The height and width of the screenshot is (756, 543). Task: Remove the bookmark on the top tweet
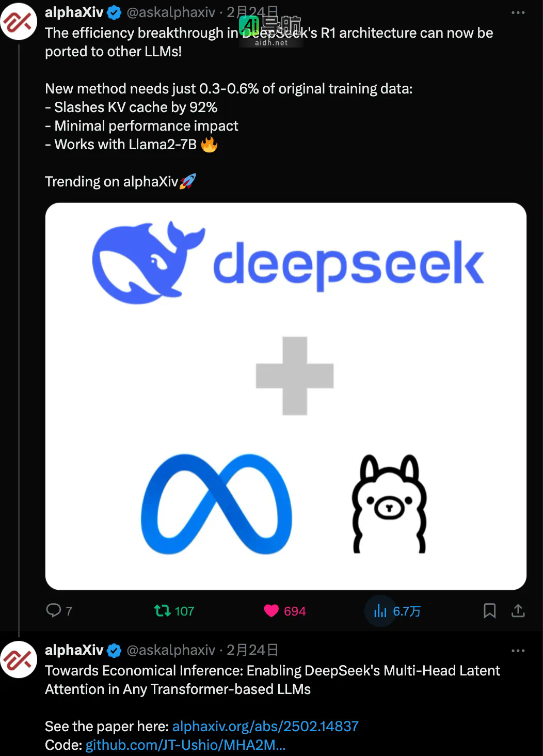[x=489, y=610]
